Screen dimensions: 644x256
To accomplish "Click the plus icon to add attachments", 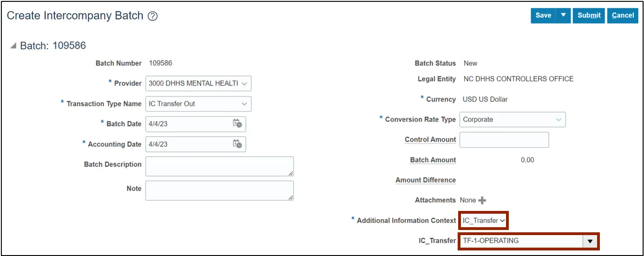I will (x=482, y=200).
